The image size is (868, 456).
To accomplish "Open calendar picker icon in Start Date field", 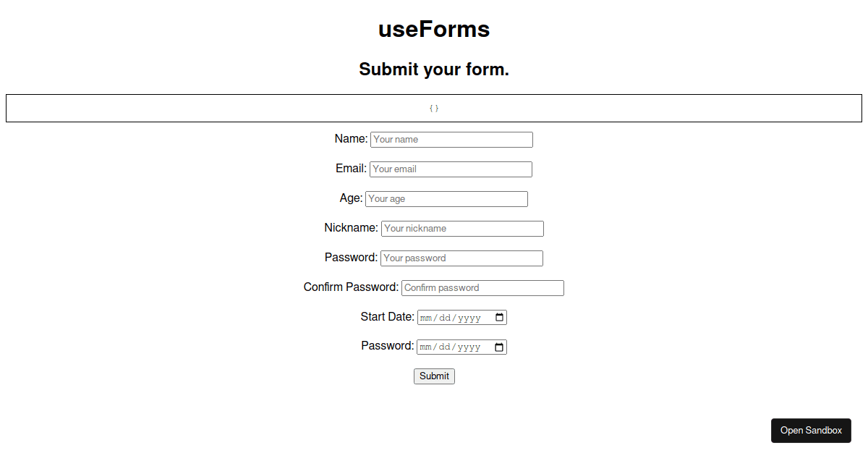I will point(499,317).
